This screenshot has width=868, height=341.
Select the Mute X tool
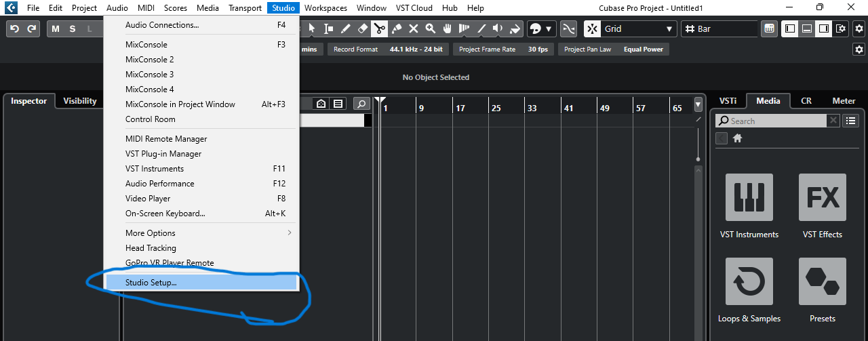coord(413,28)
